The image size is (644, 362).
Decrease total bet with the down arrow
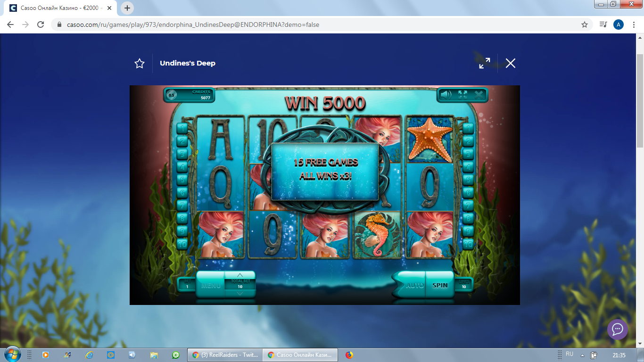coord(240,293)
